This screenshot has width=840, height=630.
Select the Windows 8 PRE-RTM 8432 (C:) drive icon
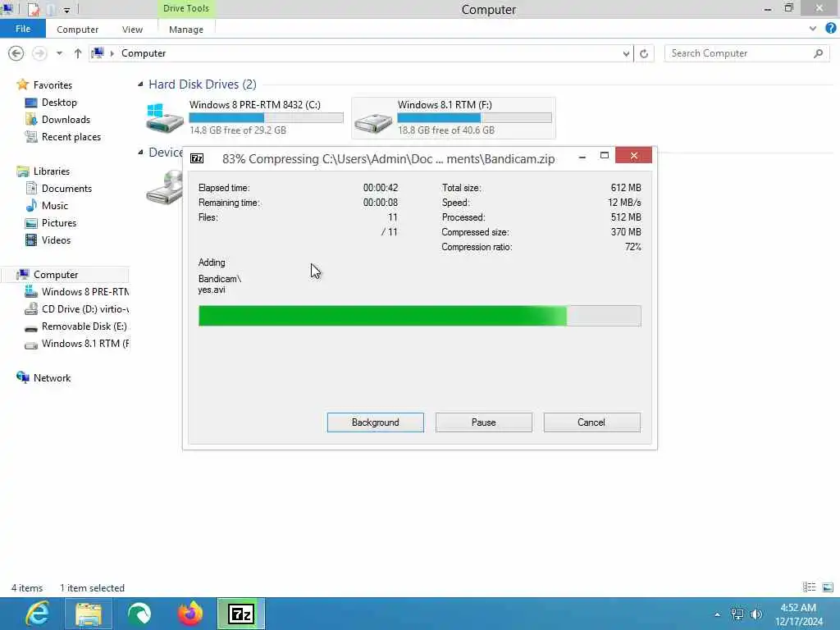click(165, 118)
